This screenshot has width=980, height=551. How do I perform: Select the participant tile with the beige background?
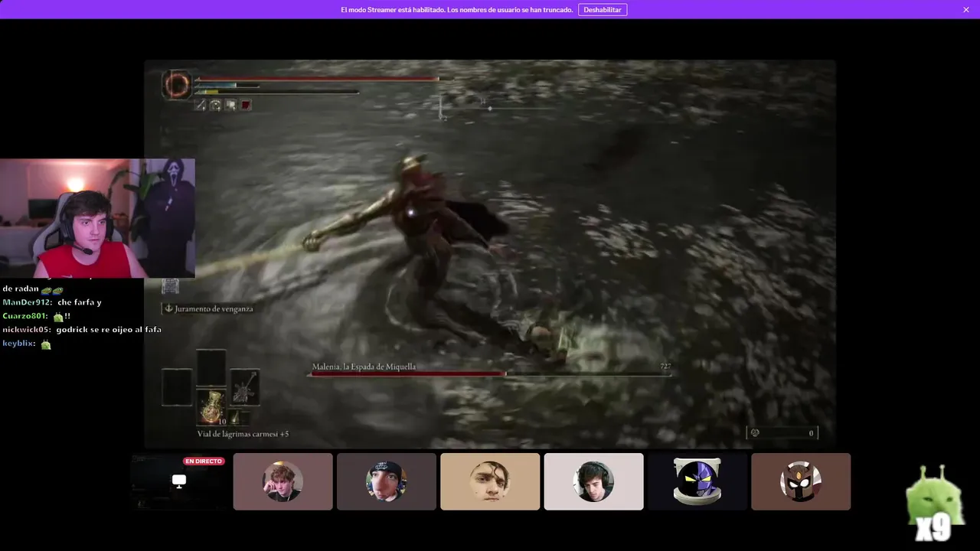(490, 481)
